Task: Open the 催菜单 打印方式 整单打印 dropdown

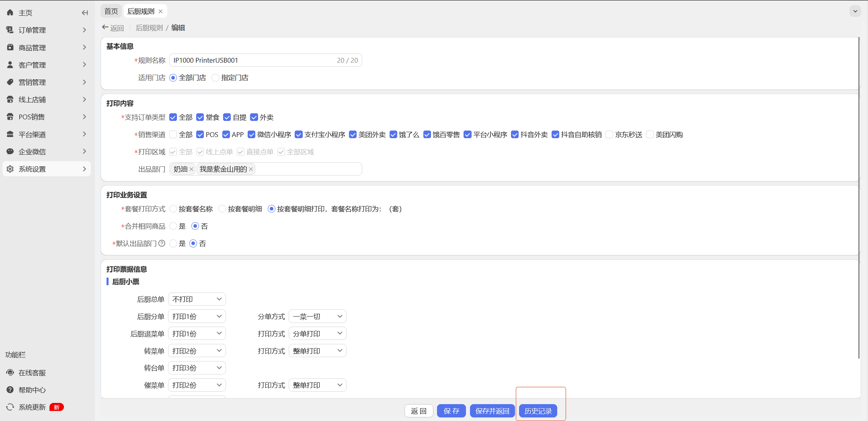Action: 318,385
